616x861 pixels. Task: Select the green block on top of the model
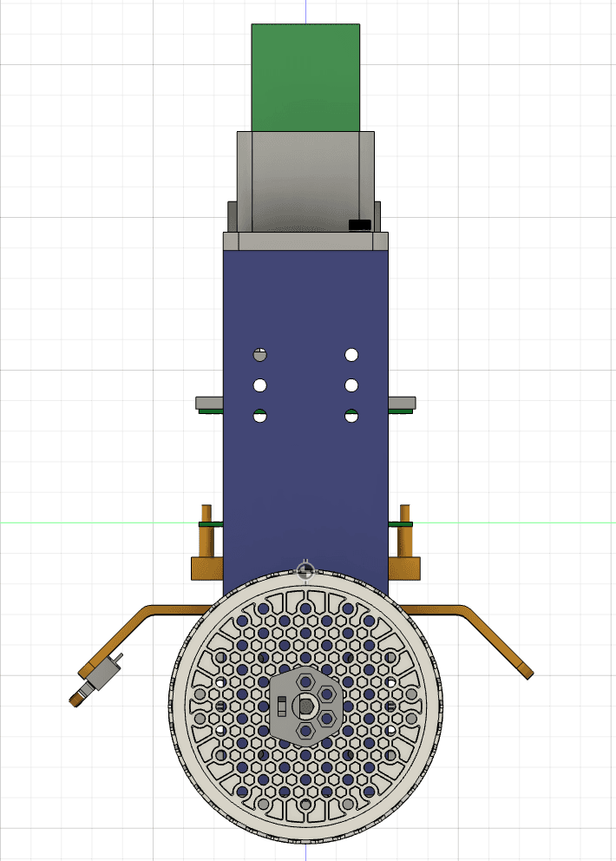[305, 77]
